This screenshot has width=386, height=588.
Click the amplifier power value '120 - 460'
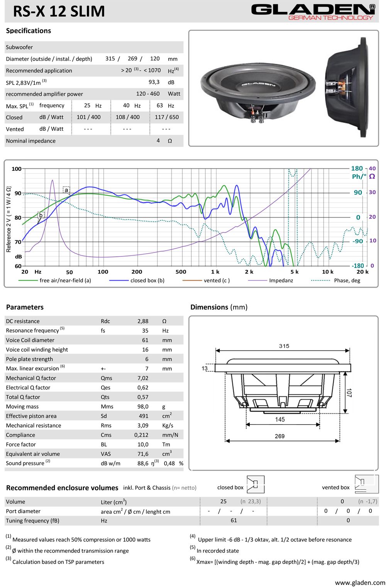click(148, 94)
